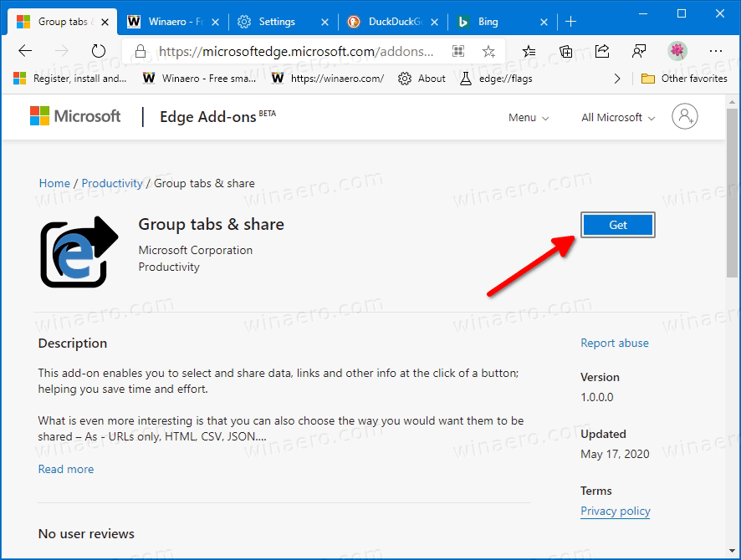This screenshot has width=741, height=560.
Task: Expand the All Microsoft dropdown
Action: tap(618, 117)
